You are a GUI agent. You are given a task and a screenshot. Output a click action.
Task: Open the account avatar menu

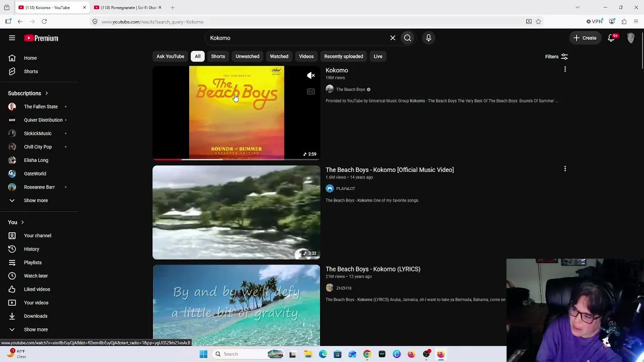tap(631, 38)
